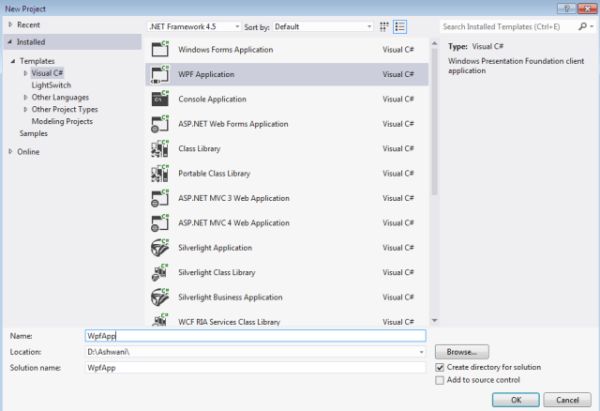The width and height of the screenshot is (600, 411).
Task: Expand the Online section
Action: [10, 152]
